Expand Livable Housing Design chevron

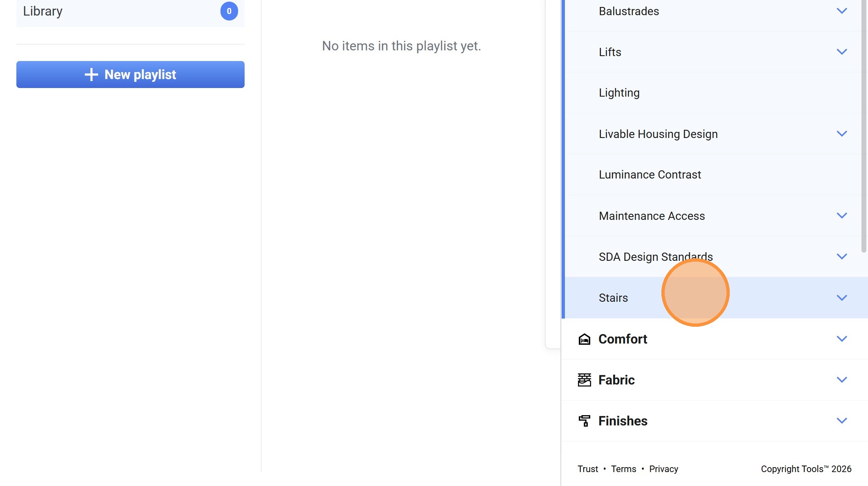click(841, 134)
